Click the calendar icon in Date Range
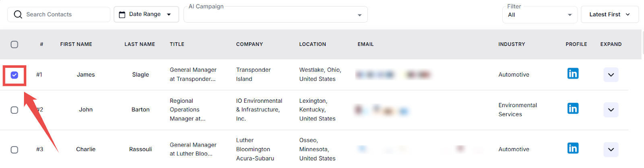This screenshot has height=168, width=644. click(122, 15)
